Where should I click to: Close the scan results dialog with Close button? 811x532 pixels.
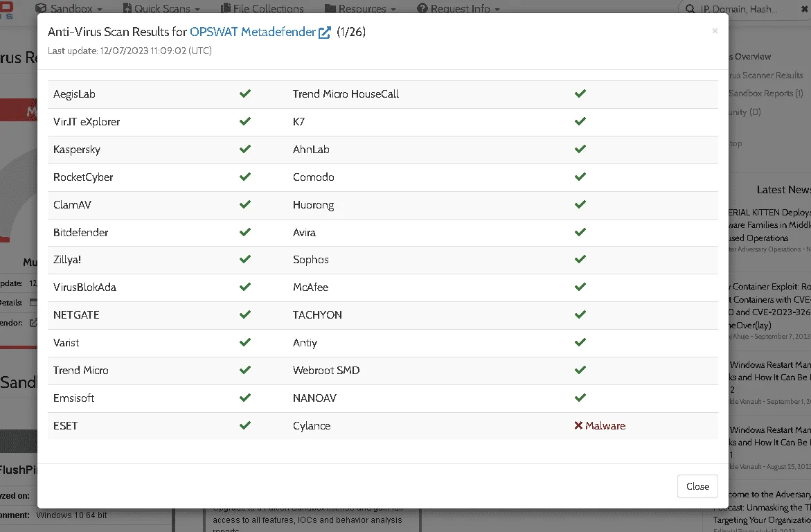(697, 486)
